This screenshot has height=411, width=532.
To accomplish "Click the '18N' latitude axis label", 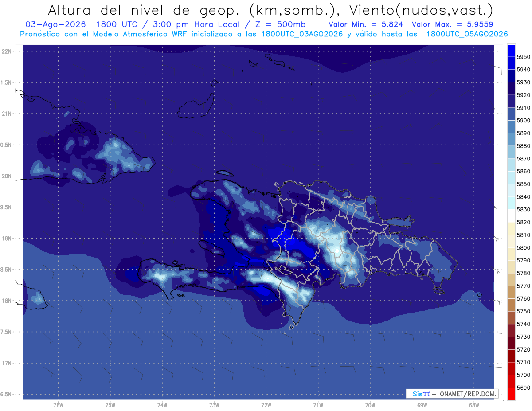I will tap(7, 301).
